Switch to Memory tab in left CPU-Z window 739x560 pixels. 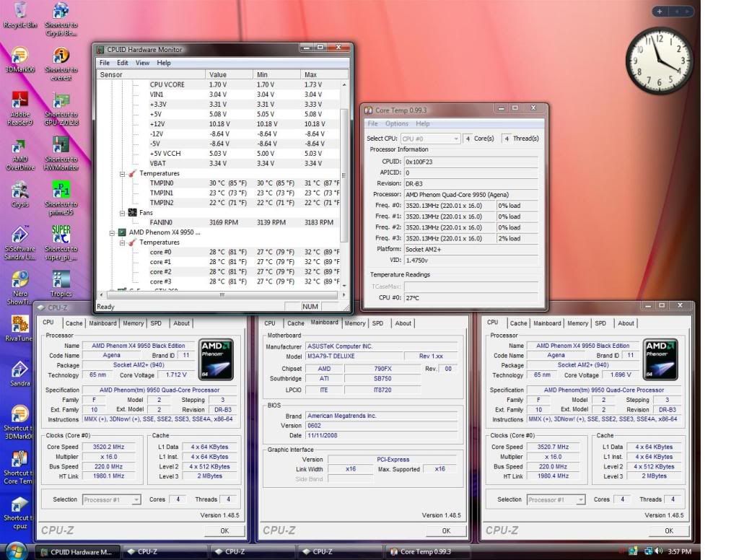[133, 323]
